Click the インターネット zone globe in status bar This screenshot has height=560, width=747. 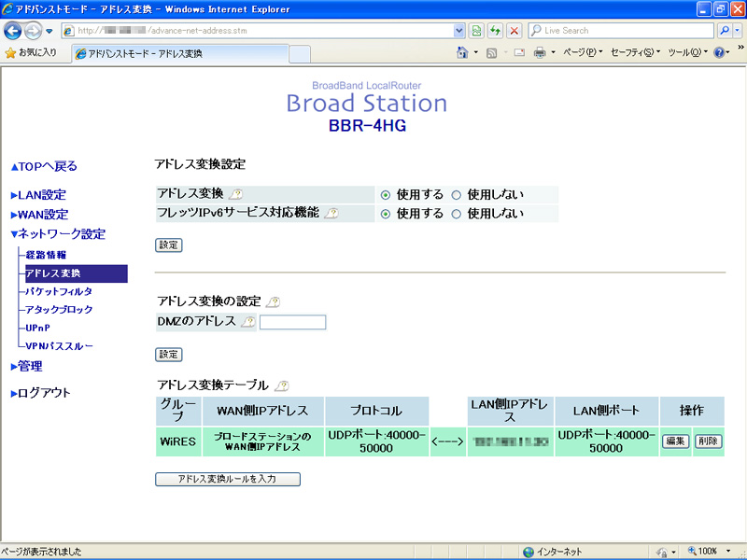coord(529,552)
